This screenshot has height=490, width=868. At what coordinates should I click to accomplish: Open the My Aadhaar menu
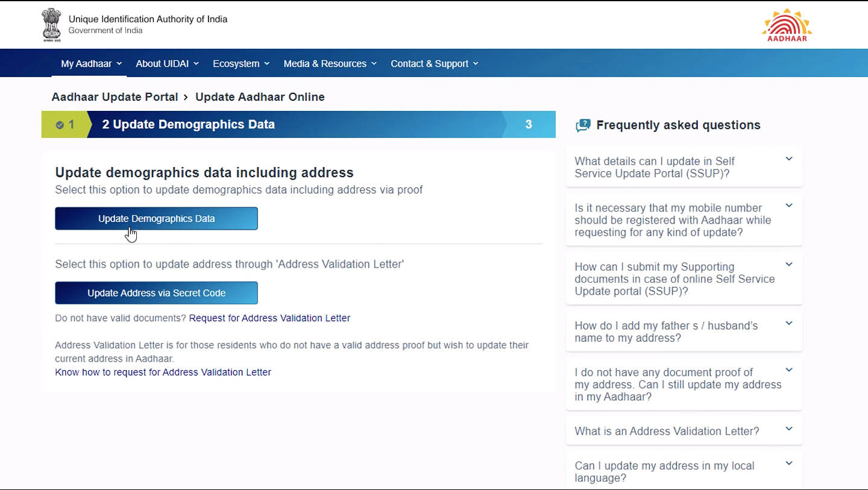[91, 63]
